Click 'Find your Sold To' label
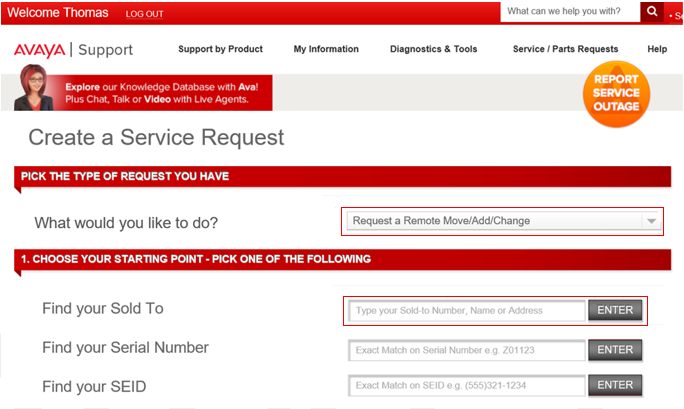Viewport: 684px width, 409px height. (103, 308)
